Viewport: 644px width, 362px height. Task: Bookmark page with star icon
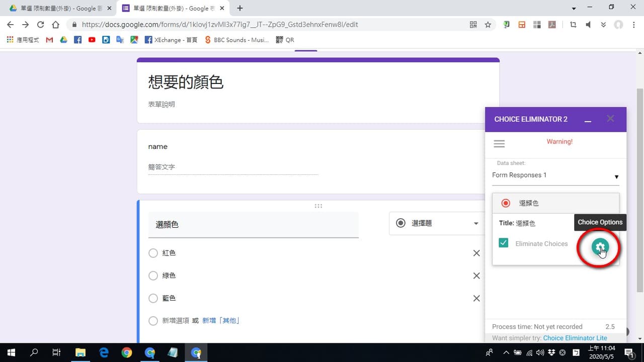tap(488, 24)
